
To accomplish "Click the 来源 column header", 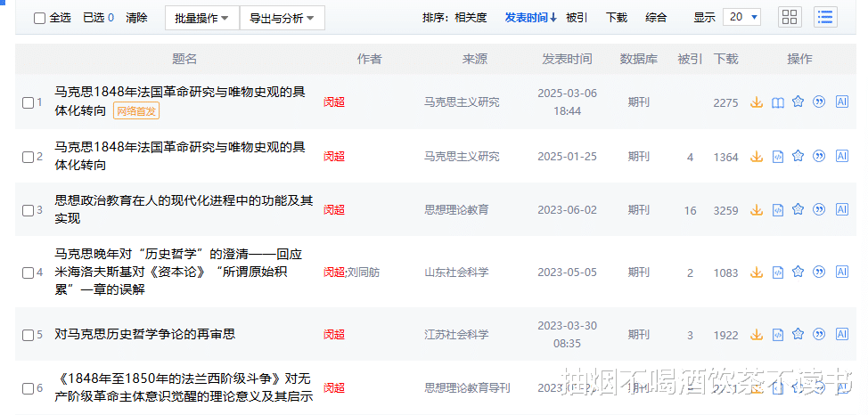I will pos(475,59).
